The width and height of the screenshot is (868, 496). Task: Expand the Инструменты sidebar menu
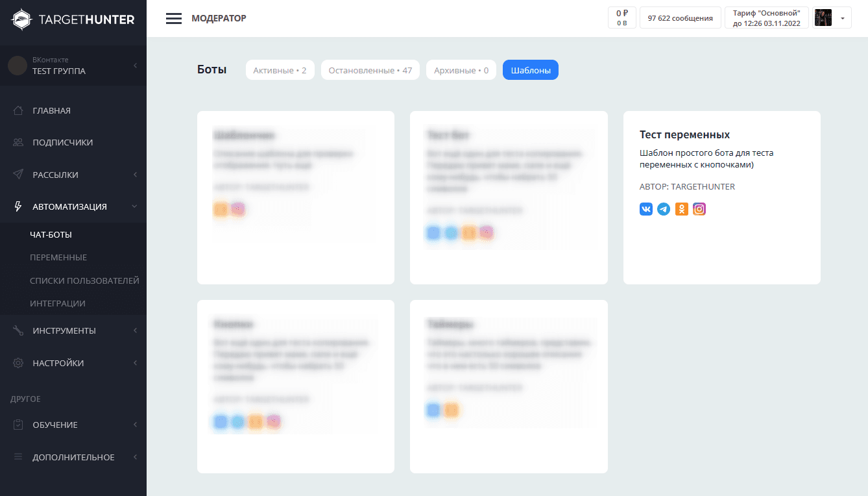[x=64, y=330]
